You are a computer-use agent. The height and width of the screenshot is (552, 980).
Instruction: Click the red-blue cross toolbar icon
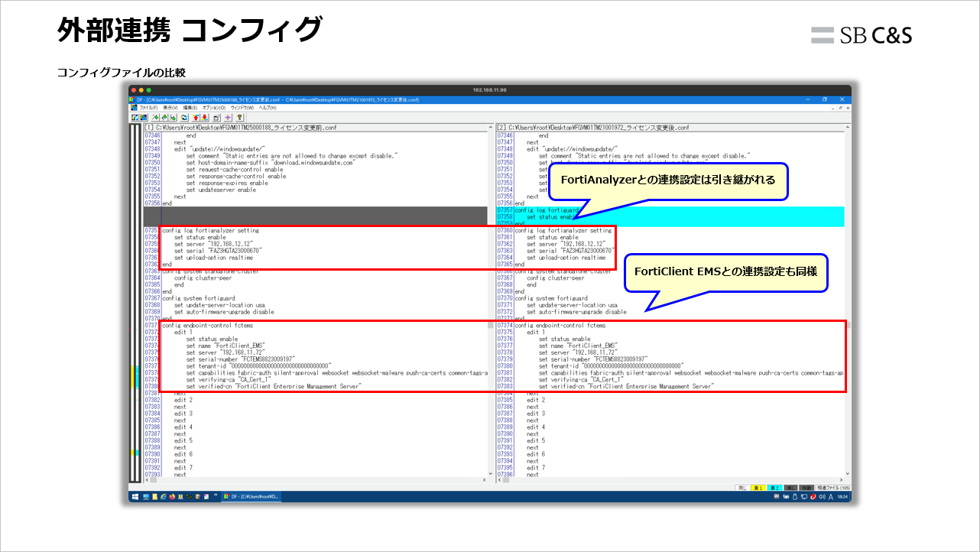pos(228,118)
